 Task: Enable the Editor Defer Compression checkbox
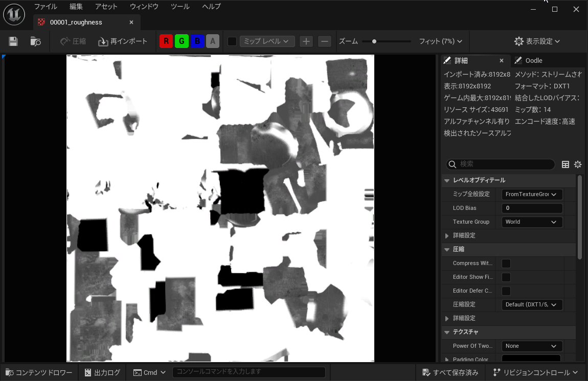pos(506,291)
